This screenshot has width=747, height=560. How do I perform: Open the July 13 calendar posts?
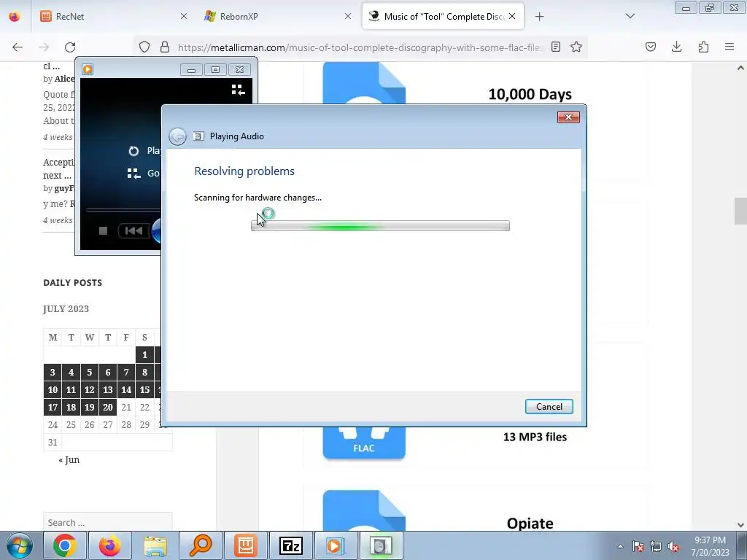click(108, 390)
